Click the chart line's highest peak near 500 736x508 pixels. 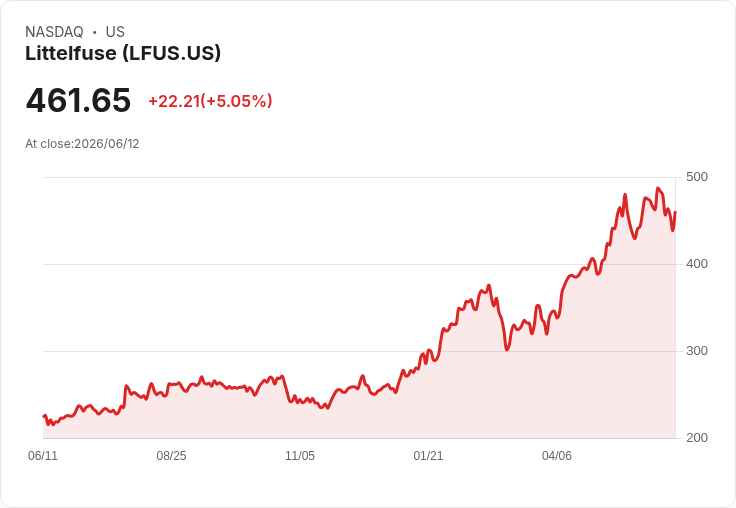point(658,188)
